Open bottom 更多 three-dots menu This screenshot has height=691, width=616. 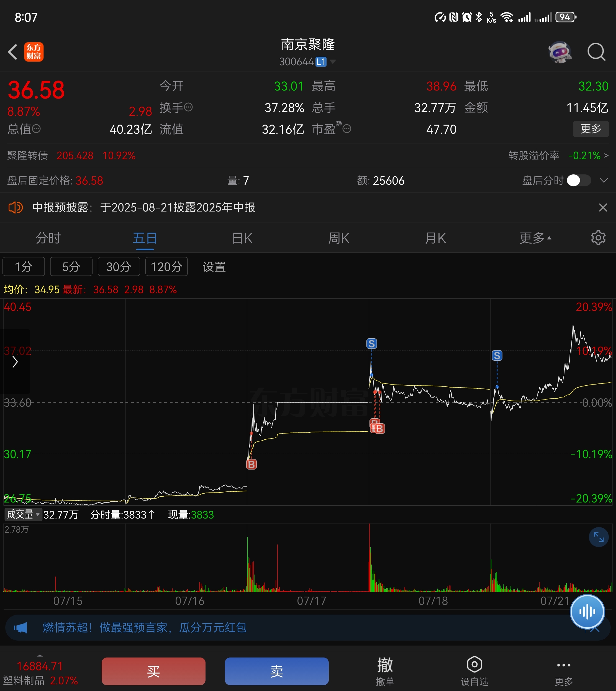coord(564,672)
